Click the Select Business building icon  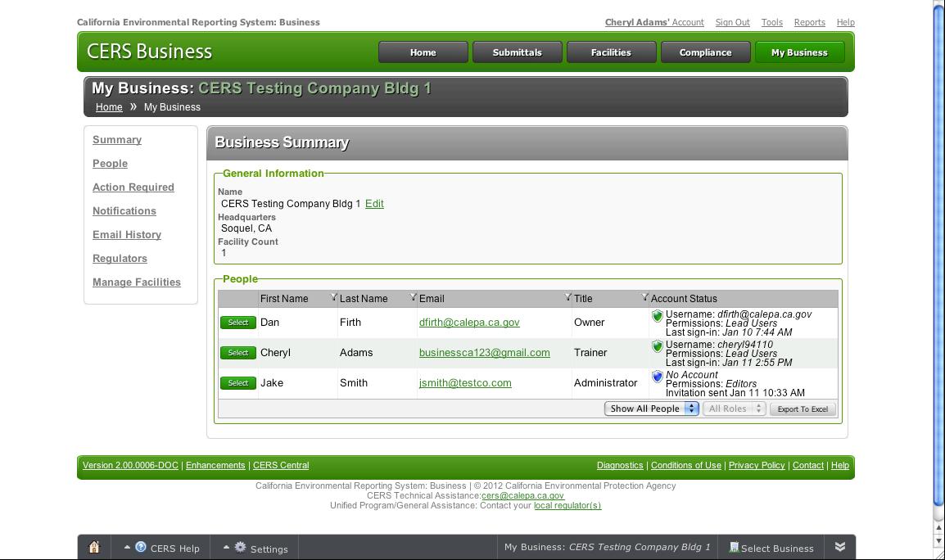734,547
